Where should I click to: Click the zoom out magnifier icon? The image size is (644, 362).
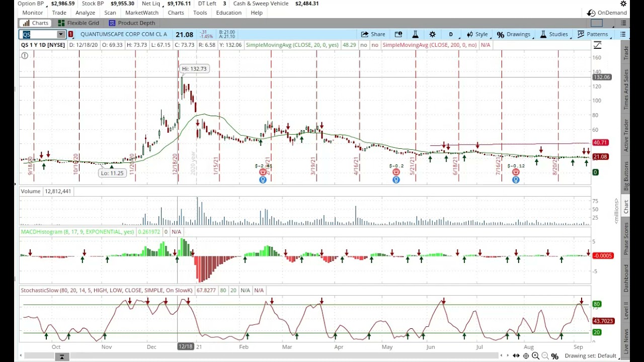[x=545, y=356]
